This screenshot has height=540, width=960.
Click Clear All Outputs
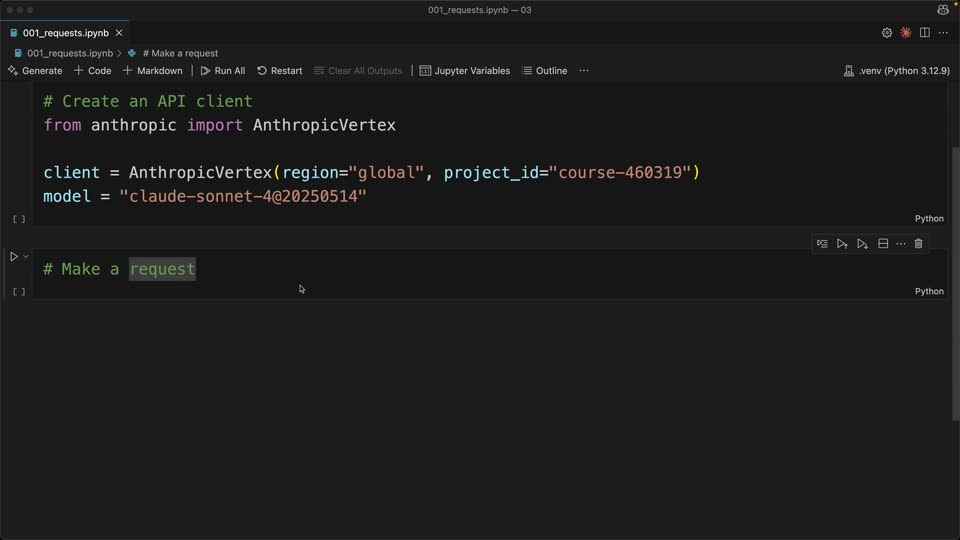point(358,71)
